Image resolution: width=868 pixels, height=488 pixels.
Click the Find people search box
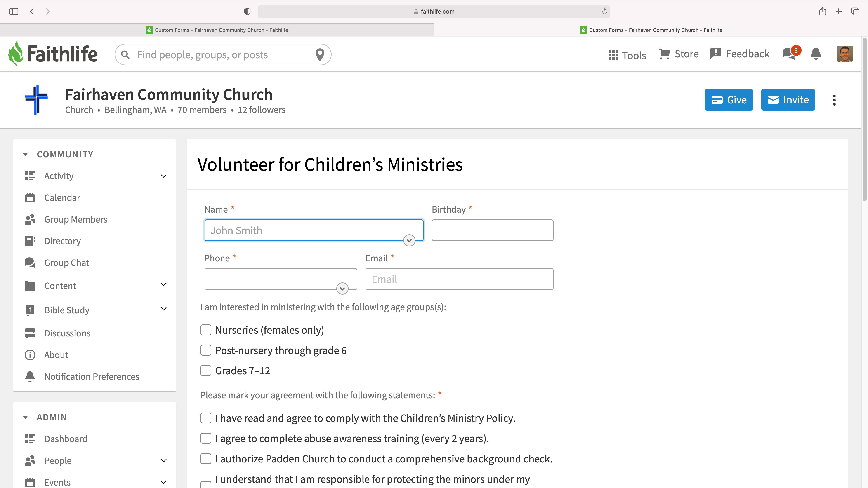pos(223,54)
